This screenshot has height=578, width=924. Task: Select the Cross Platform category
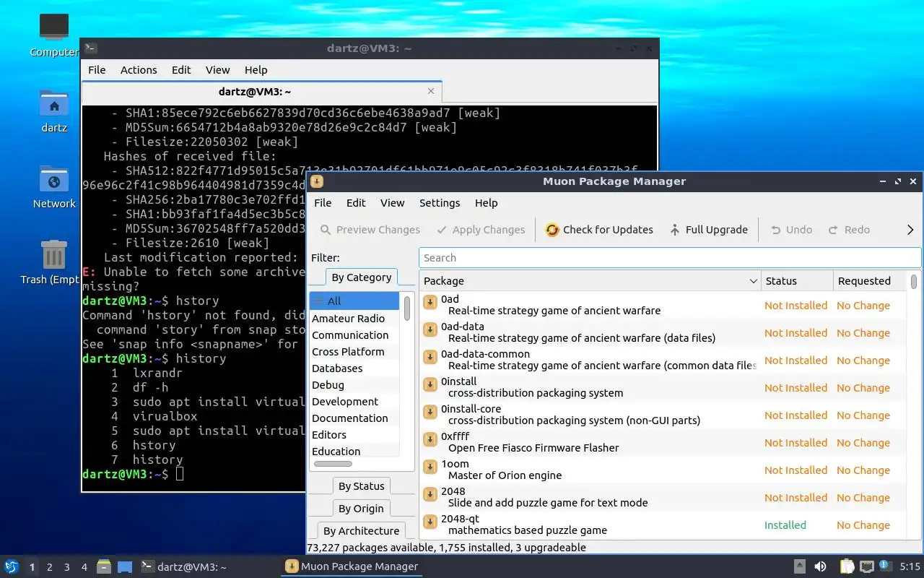(x=354, y=352)
